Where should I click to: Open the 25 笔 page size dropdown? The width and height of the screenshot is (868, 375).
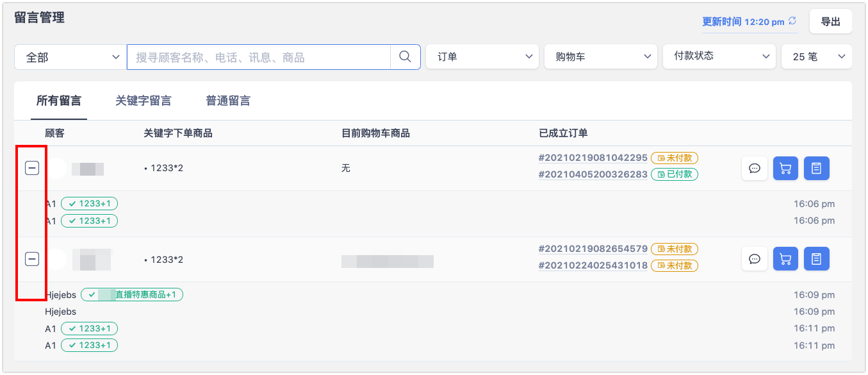click(x=817, y=56)
